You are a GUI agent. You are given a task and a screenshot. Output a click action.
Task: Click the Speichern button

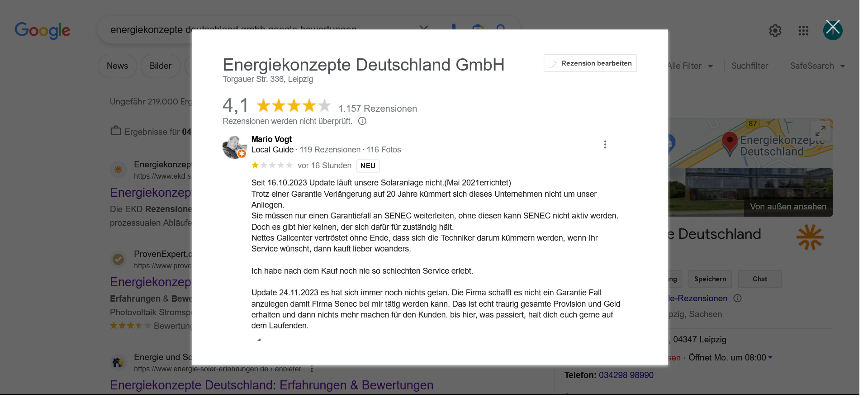click(x=710, y=279)
